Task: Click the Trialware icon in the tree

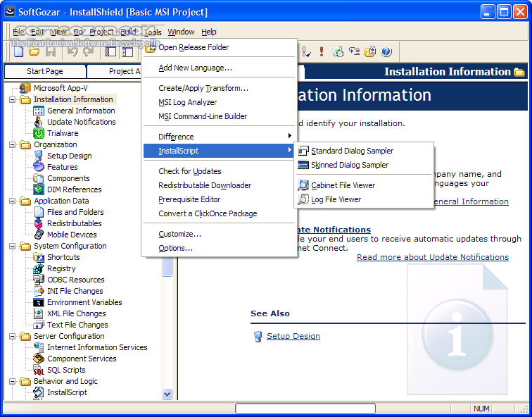Action: click(x=39, y=133)
